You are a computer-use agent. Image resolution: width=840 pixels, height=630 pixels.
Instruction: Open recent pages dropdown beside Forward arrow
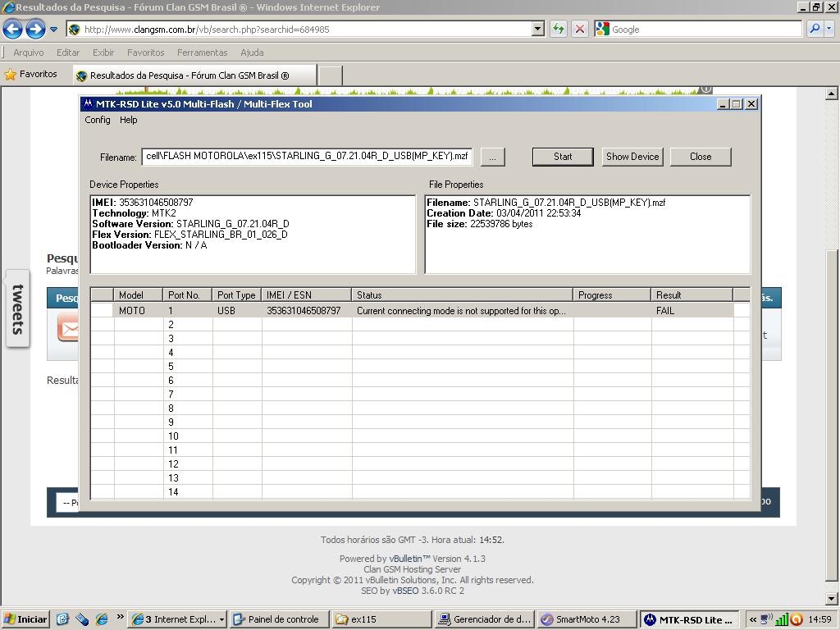tap(53, 30)
